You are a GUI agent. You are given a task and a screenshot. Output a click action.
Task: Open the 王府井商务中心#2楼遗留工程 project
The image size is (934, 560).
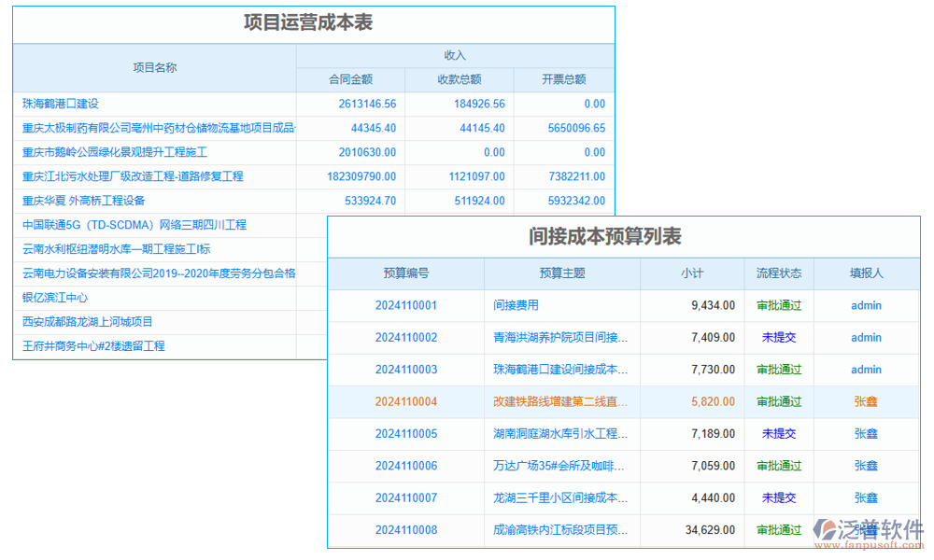93,346
